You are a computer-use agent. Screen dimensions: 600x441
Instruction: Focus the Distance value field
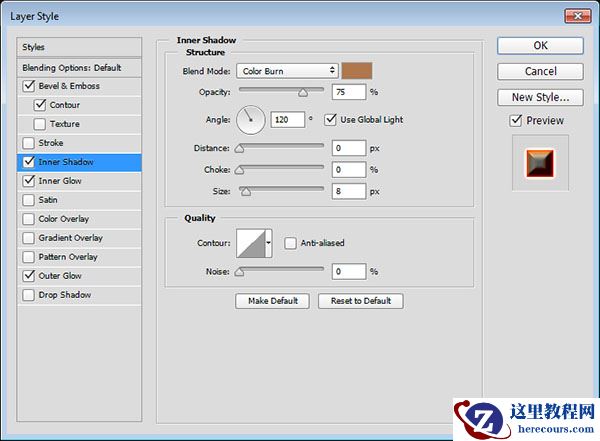(349, 148)
